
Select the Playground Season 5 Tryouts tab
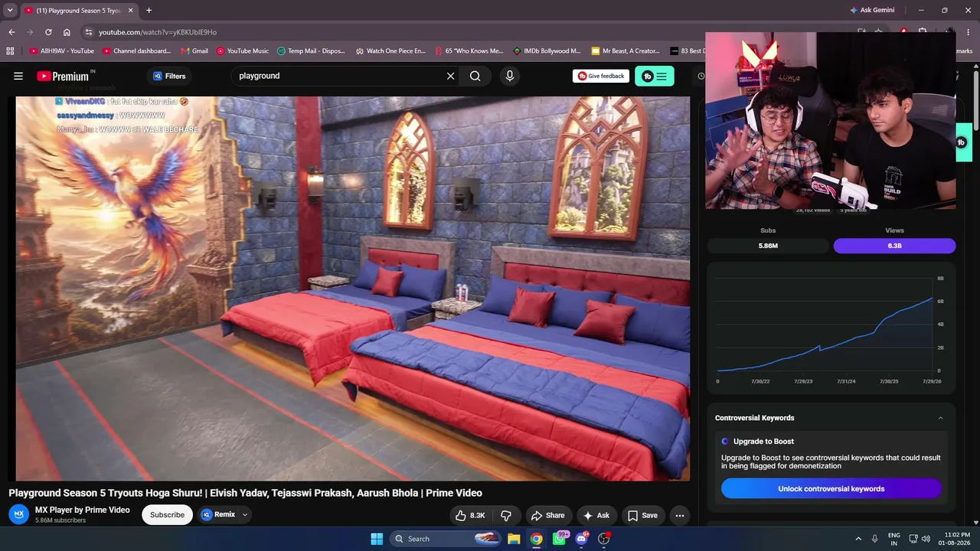click(78, 11)
